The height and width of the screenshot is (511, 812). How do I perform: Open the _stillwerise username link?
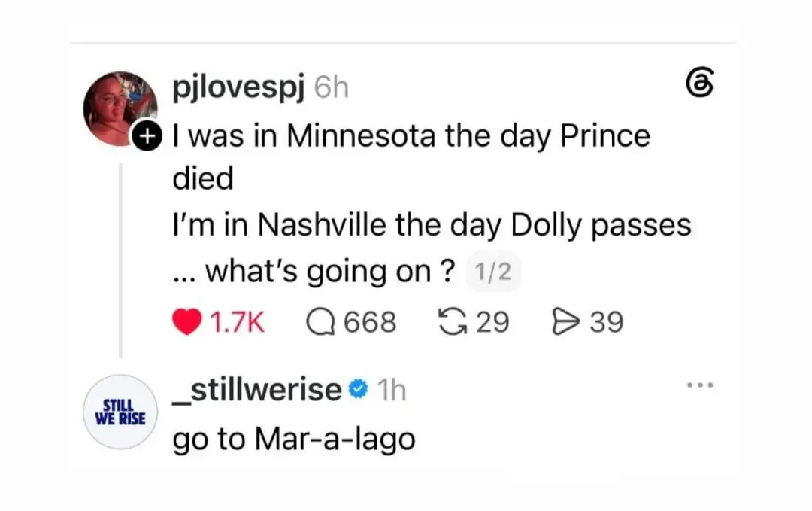[257, 391]
